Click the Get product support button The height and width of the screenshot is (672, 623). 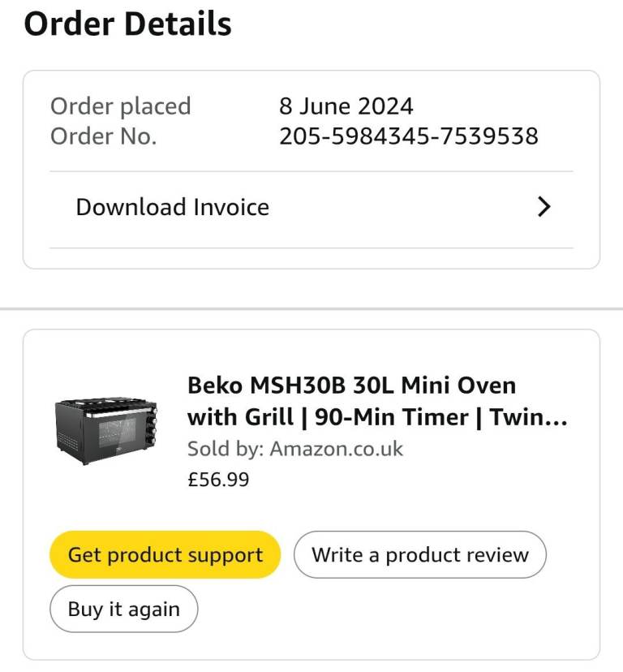coord(165,554)
